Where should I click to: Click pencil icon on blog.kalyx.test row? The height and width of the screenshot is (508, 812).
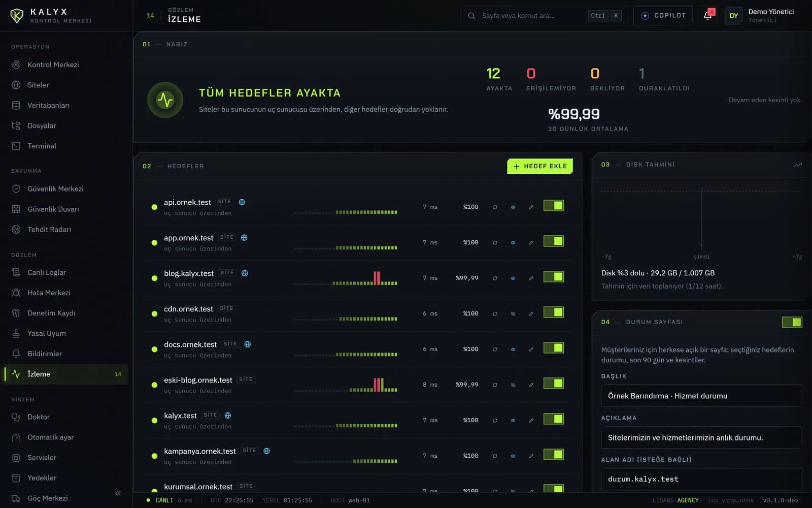531,278
